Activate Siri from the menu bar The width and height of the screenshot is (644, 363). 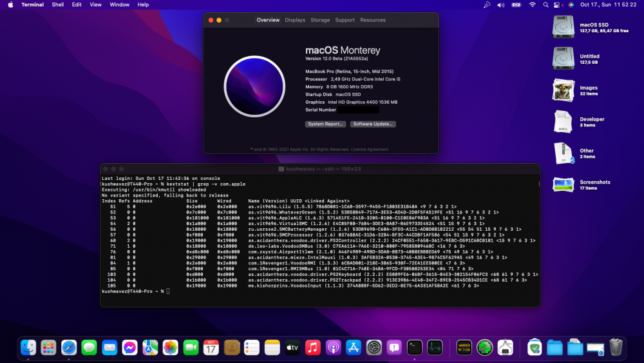tap(571, 5)
